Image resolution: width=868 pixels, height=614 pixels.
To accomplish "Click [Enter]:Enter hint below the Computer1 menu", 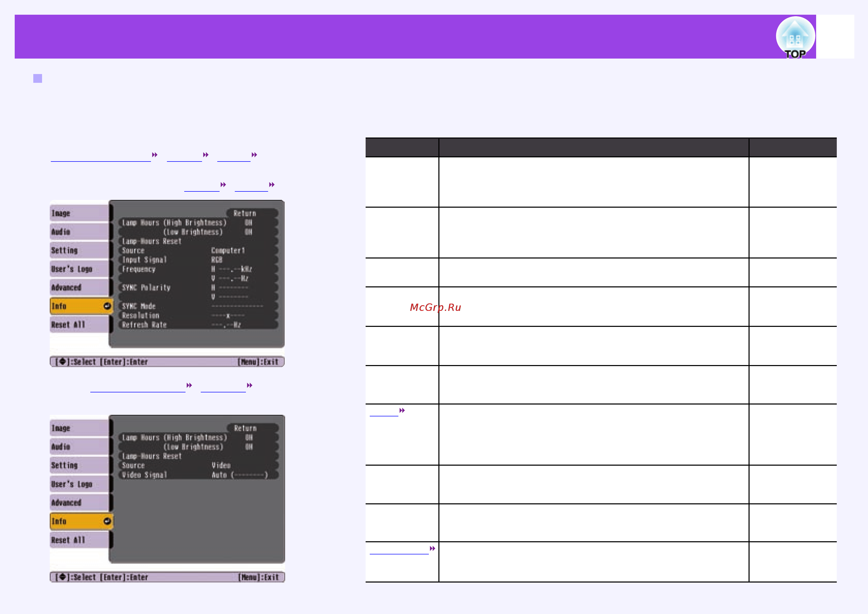I will tap(124, 362).
